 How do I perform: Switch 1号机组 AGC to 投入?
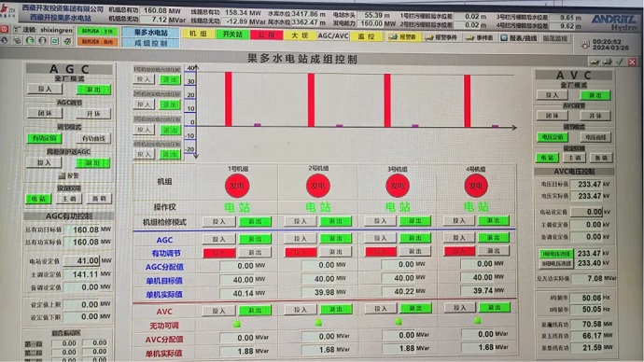(x=219, y=239)
